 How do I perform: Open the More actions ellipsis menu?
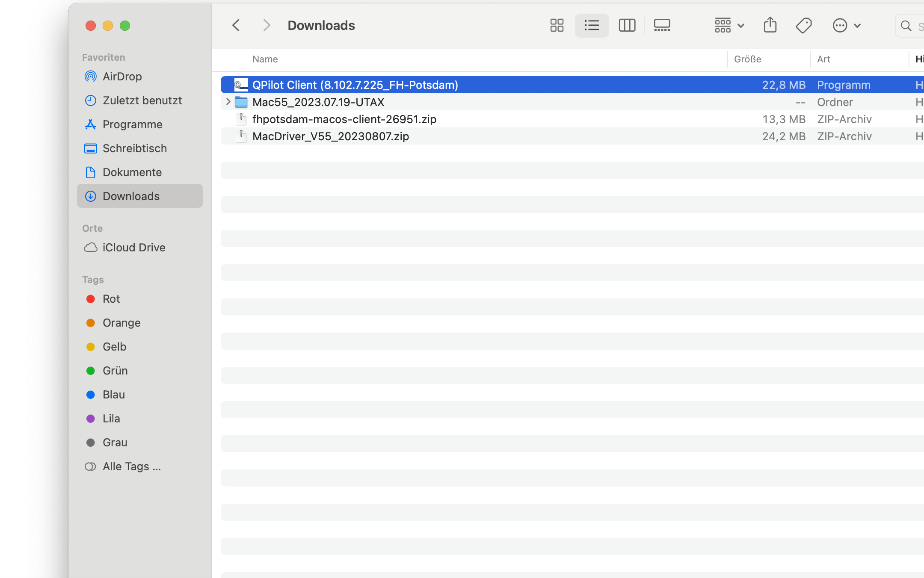[847, 25]
